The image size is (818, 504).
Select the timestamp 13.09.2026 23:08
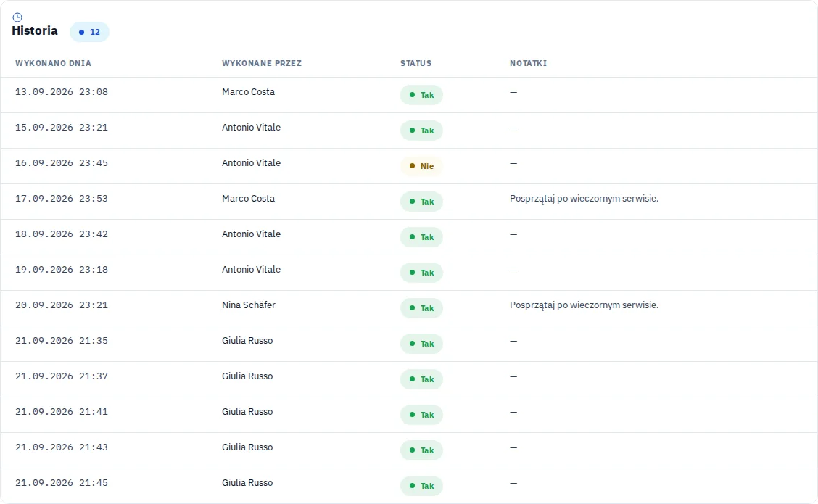coord(62,92)
